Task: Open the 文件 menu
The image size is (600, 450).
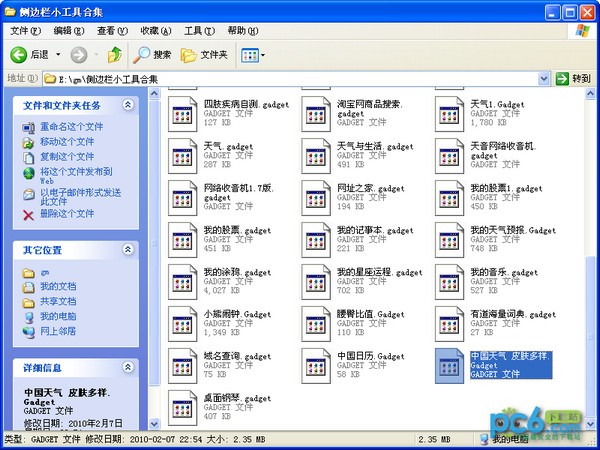Action: tap(25, 31)
